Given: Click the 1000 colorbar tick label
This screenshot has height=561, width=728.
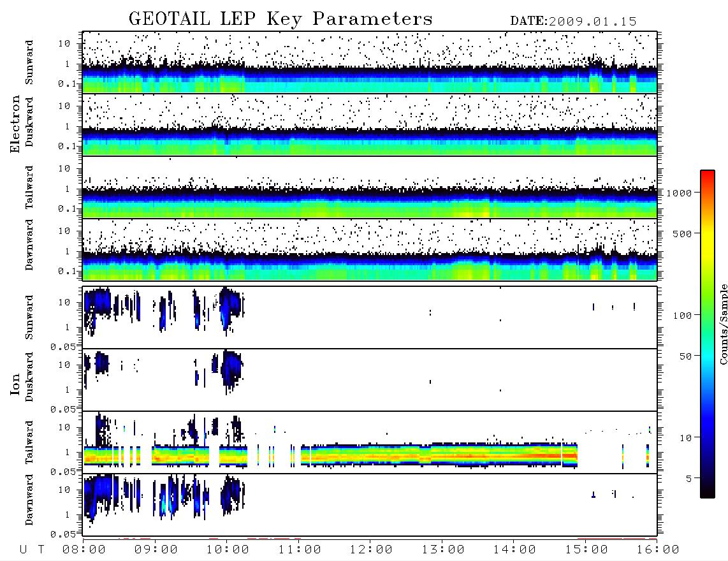Looking at the screenshot, I should (679, 193).
